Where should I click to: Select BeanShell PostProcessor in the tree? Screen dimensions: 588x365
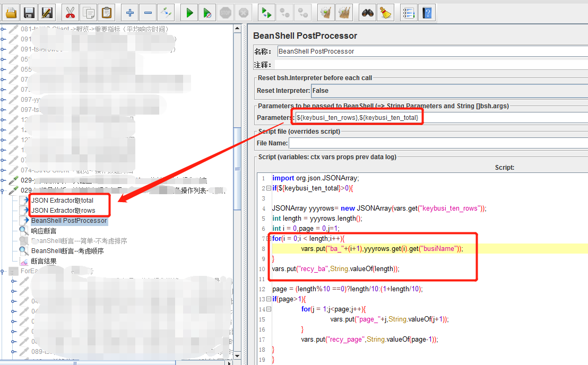tap(69, 221)
